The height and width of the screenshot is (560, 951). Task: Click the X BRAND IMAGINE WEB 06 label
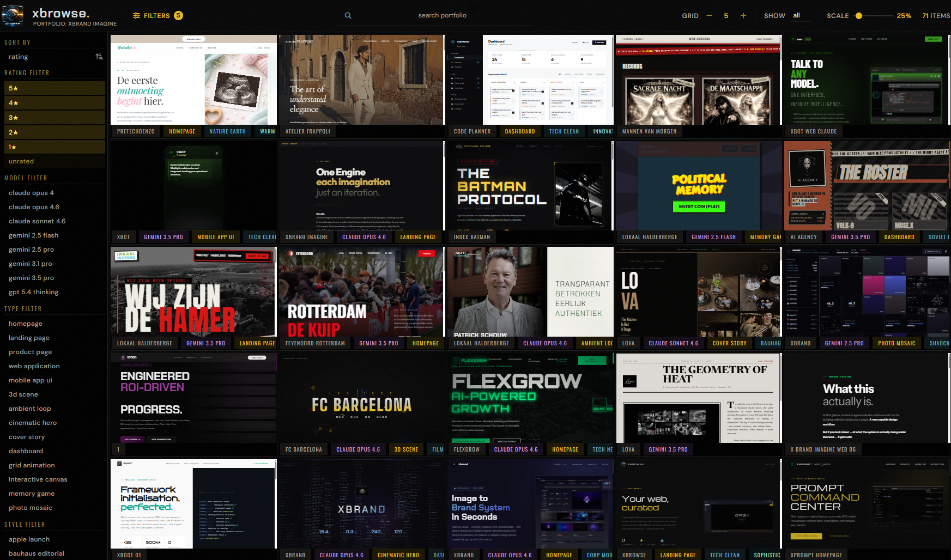(823, 449)
